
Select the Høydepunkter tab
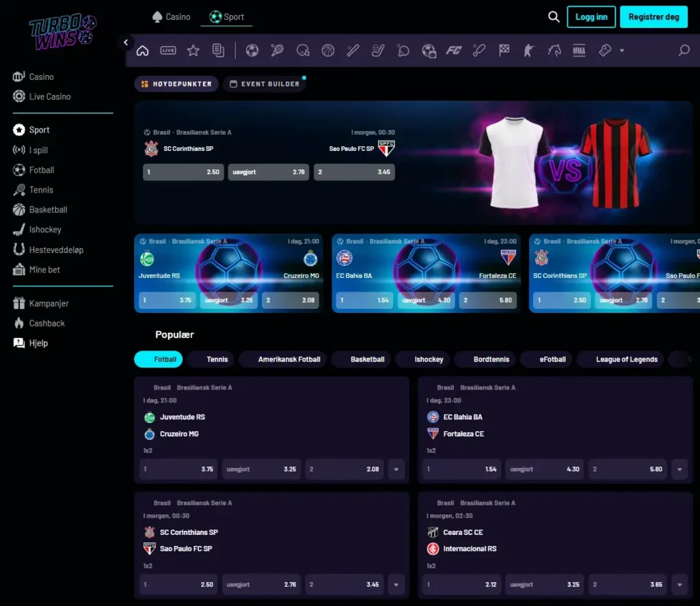[176, 84]
